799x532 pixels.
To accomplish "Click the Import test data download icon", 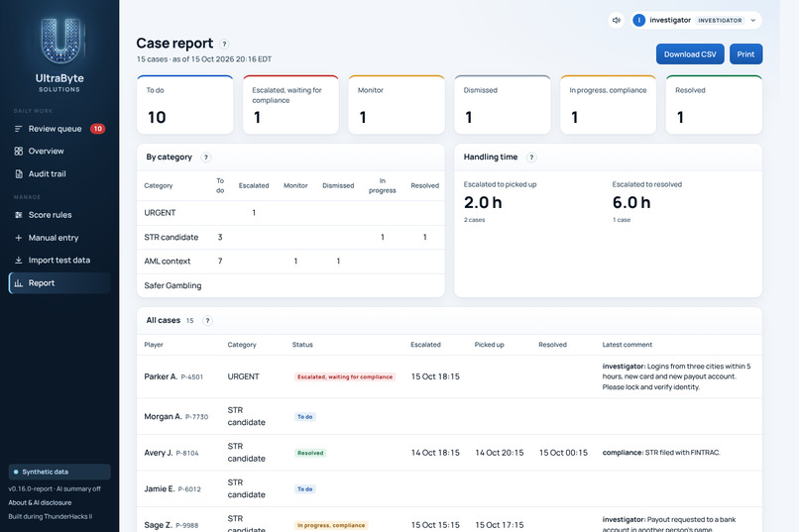I will (x=19, y=261).
